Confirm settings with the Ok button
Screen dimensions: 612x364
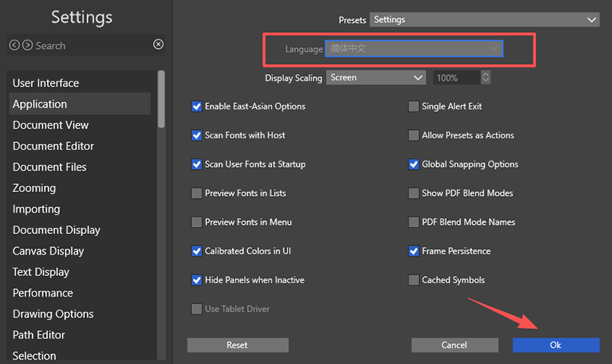[x=556, y=346]
